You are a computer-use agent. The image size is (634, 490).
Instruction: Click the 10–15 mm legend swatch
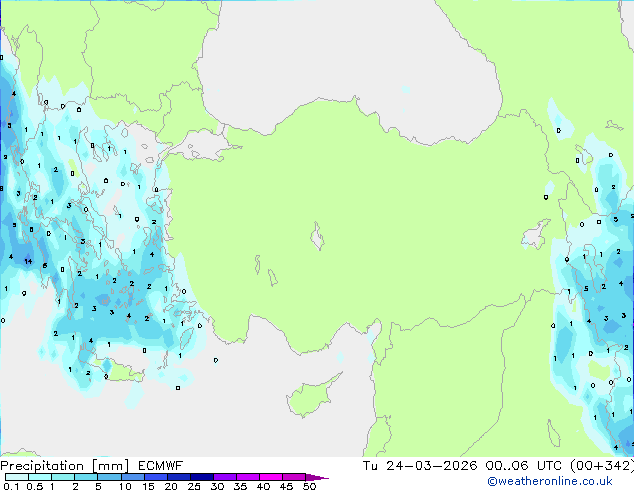(132, 477)
